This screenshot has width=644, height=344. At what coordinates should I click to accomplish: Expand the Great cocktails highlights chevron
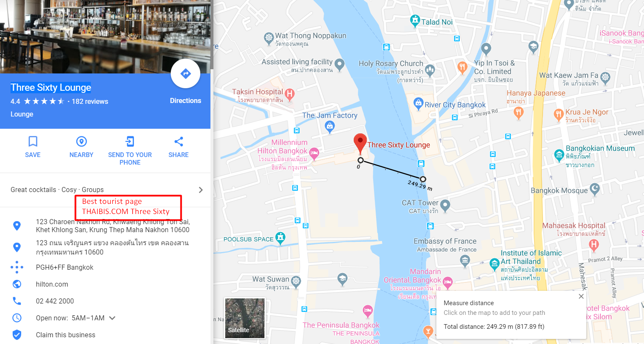click(x=201, y=190)
